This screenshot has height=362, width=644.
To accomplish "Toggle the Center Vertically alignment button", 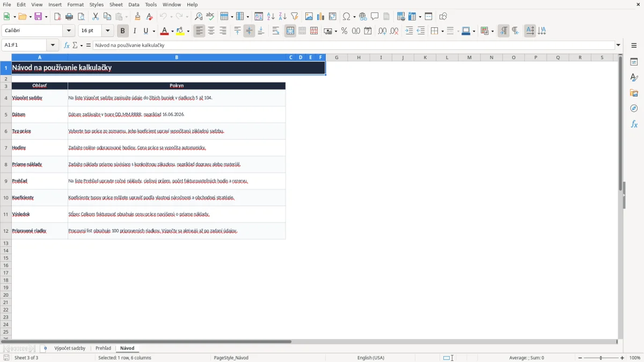I will 249,31.
